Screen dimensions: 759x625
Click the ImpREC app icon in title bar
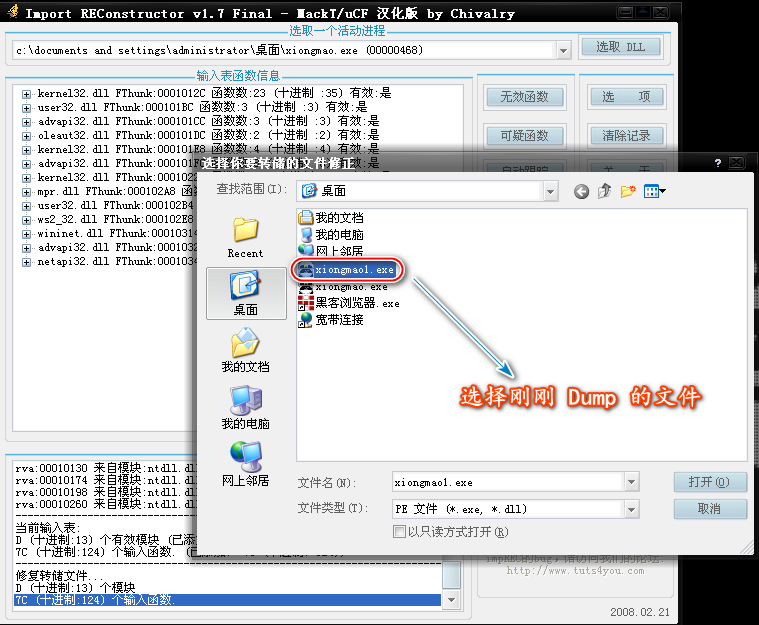click(12, 11)
